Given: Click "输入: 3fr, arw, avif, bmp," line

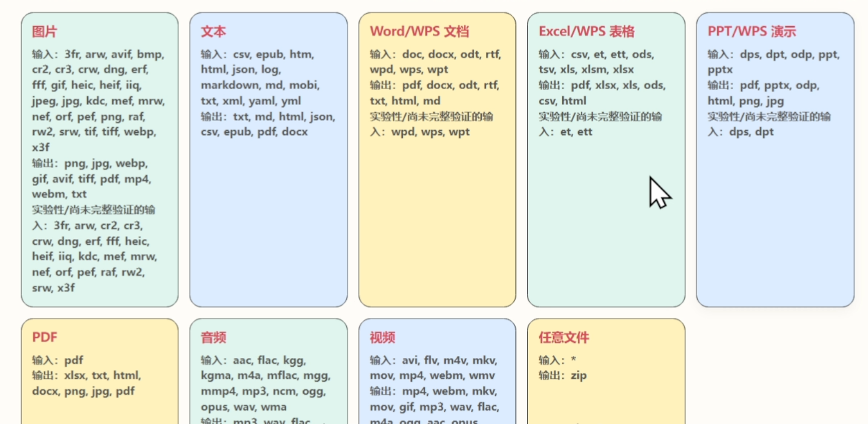Looking at the screenshot, I should [x=98, y=54].
